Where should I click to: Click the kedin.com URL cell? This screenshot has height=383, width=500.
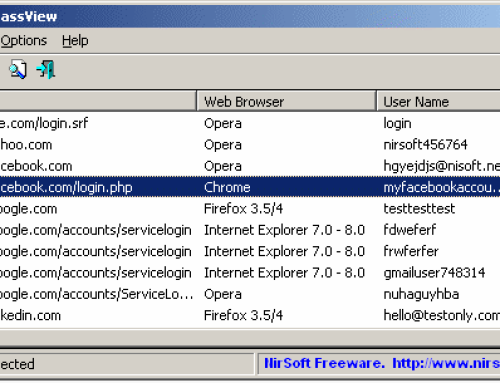(30, 315)
